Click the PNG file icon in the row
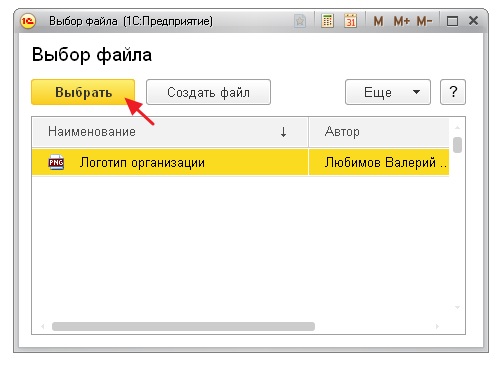Screen dimensions: 500x367 (x=56, y=162)
